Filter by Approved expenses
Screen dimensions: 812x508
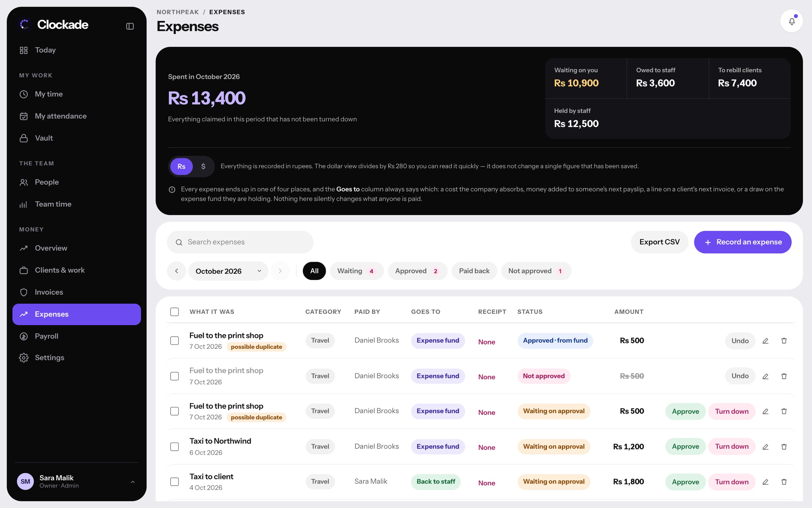(418, 271)
